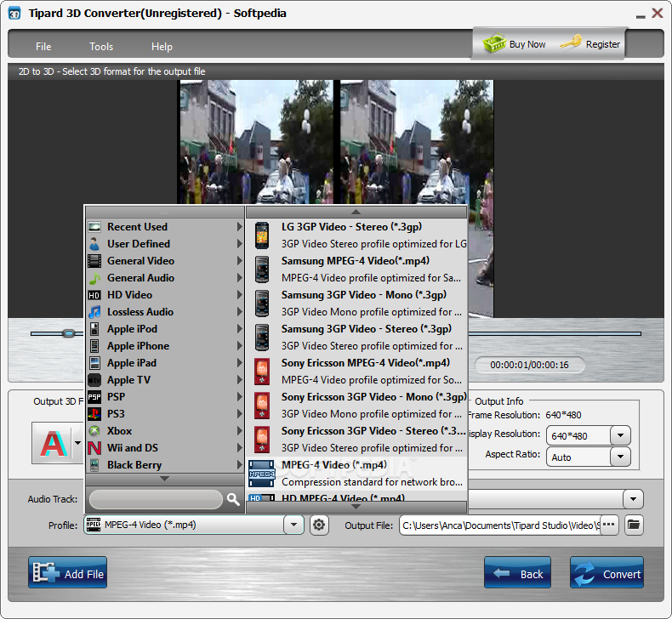Open the Display Resolution 640*480 dropdown
672x619 pixels.
pyautogui.click(x=620, y=435)
